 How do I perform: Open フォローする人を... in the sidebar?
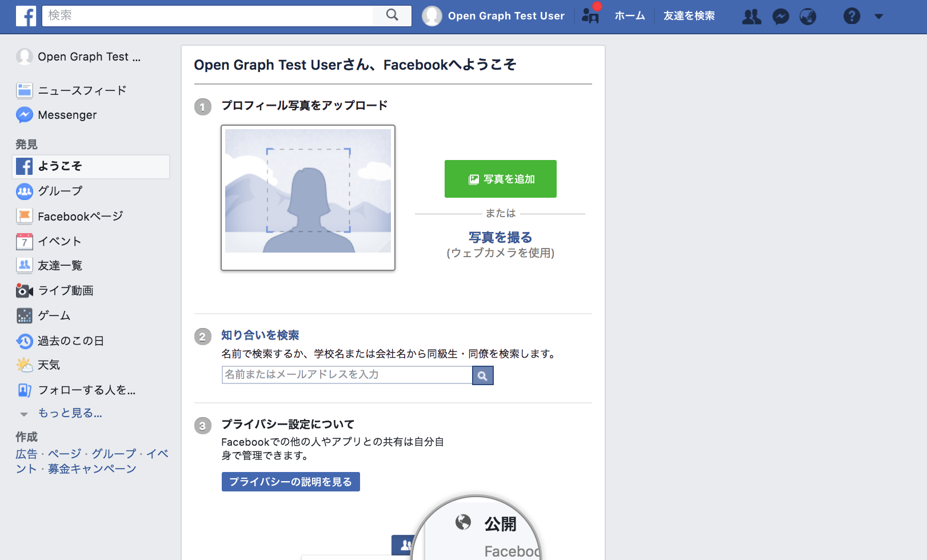(x=87, y=390)
